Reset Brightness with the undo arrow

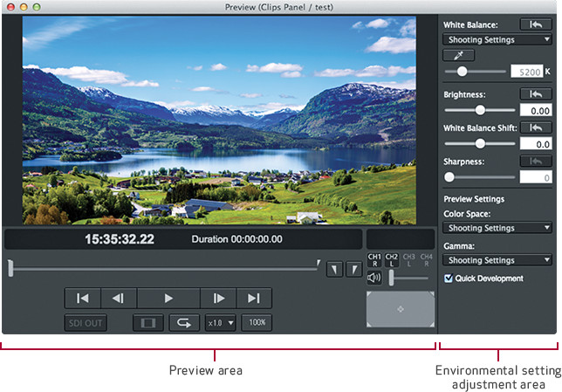tap(535, 93)
